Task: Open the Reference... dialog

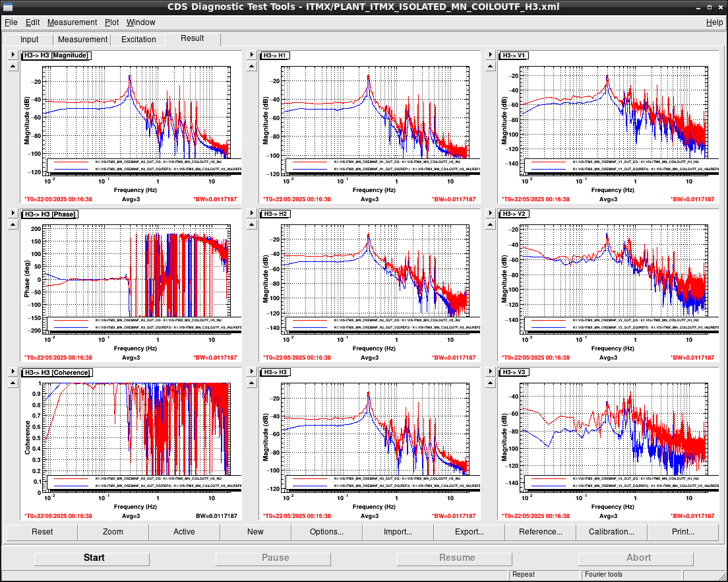Action: click(x=541, y=532)
